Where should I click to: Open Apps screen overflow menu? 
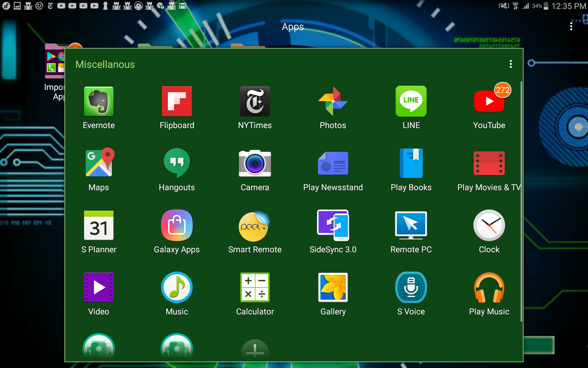tap(571, 26)
